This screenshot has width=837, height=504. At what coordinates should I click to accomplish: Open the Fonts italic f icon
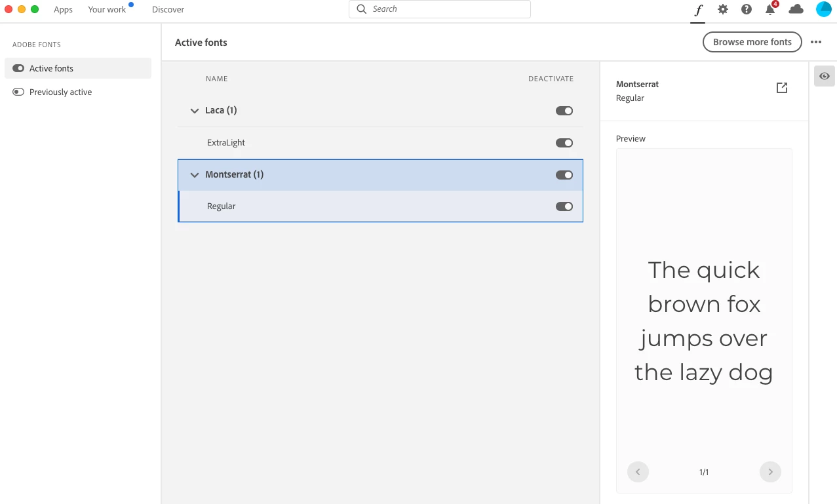coord(698,10)
